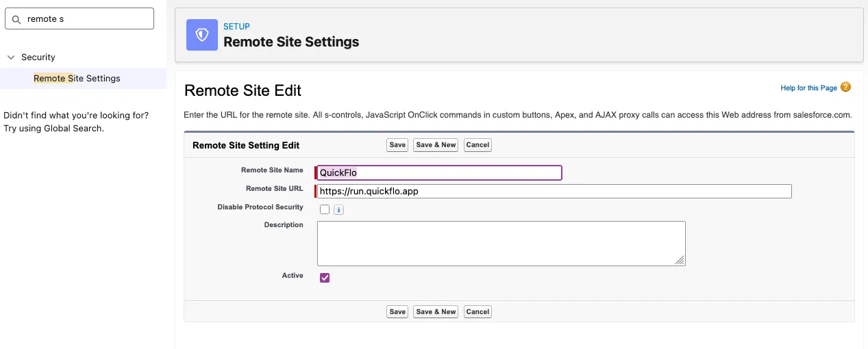
Task: Click the Remote Site Name label
Action: 272,170
